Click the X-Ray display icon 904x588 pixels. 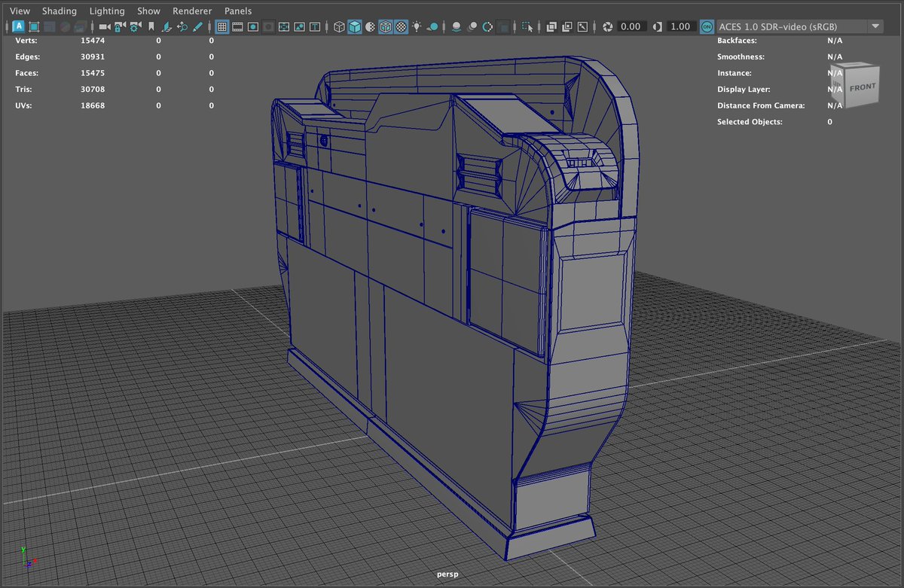coord(551,26)
